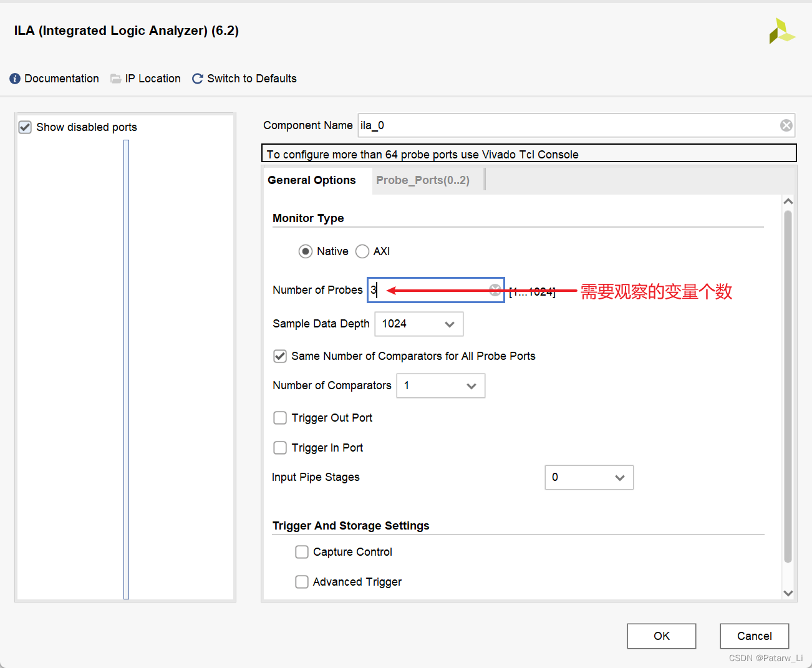Open the Sample Data Depth dropdown
The image size is (812, 668).
[x=419, y=324]
